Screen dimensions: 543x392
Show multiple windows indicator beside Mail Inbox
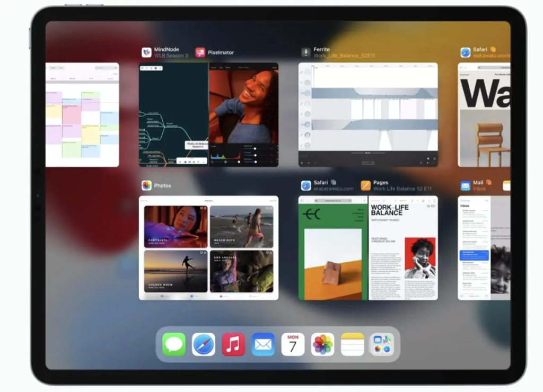(489, 182)
